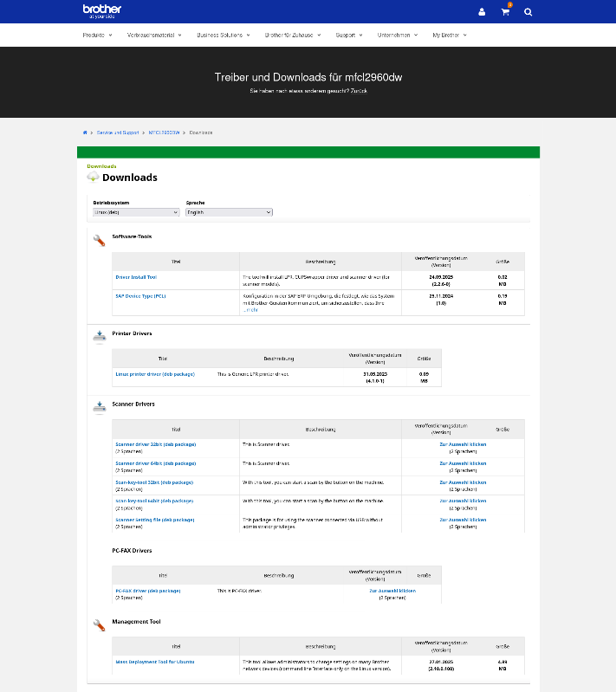Viewport: 616px width, 692px height.
Task: Open the Betriebssystem dropdown
Action: pos(136,212)
